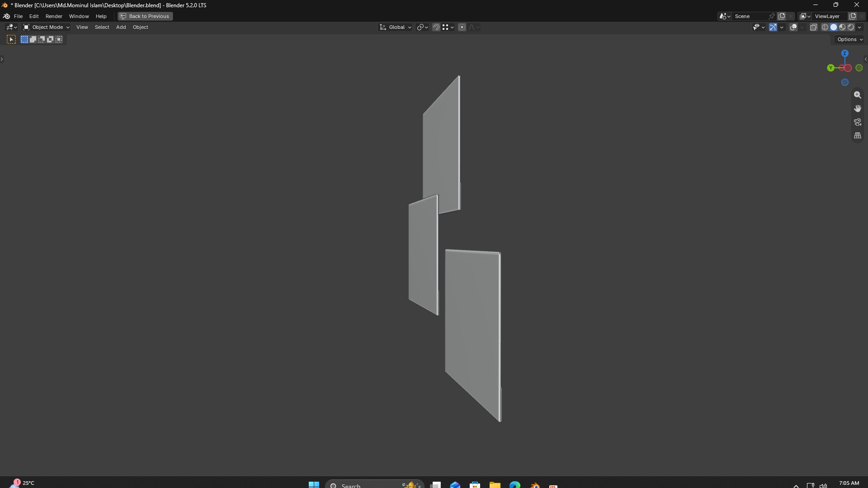Set selection mode to the blue Set New icon
868x488 pixels.
pyautogui.click(x=24, y=40)
